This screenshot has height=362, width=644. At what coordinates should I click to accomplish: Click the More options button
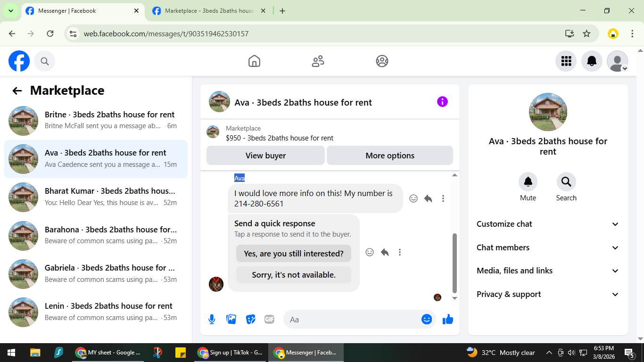point(390,156)
